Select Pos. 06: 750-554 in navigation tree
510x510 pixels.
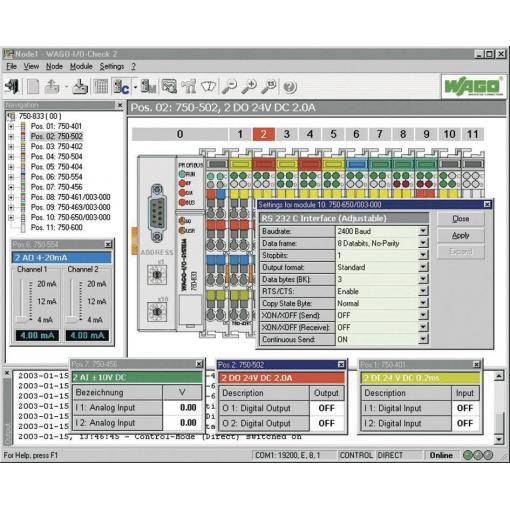(x=57, y=177)
